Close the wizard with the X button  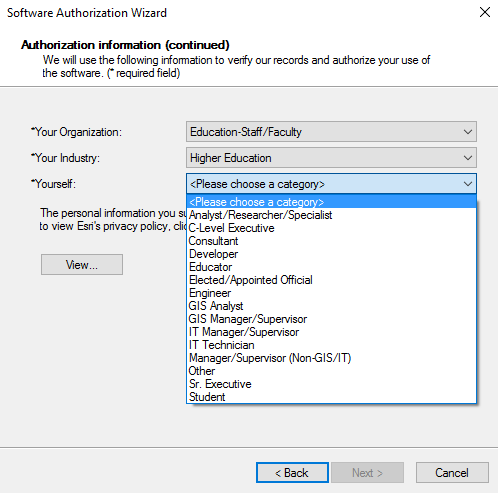click(485, 12)
